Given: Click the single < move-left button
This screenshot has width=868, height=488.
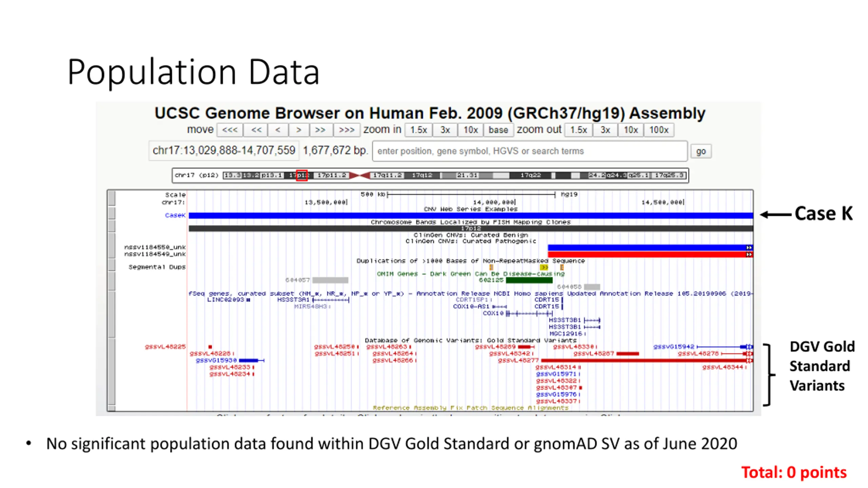Looking at the screenshot, I should (x=278, y=130).
